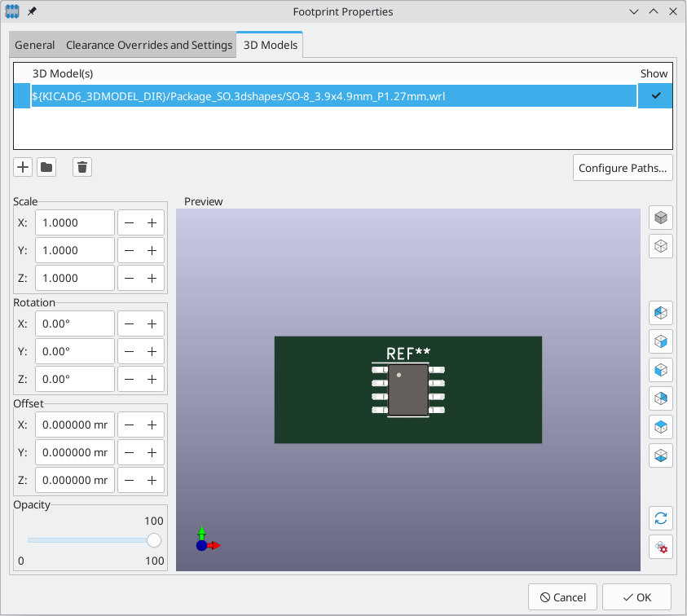The width and height of the screenshot is (687, 616).
Task: Open Clearance Overrides and Settings tab
Action: [149, 45]
